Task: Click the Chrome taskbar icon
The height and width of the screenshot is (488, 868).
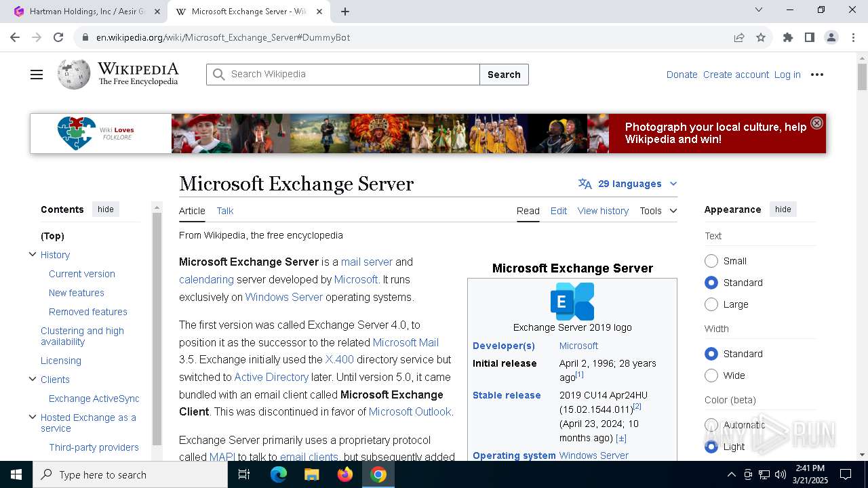Action: [x=378, y=474]
